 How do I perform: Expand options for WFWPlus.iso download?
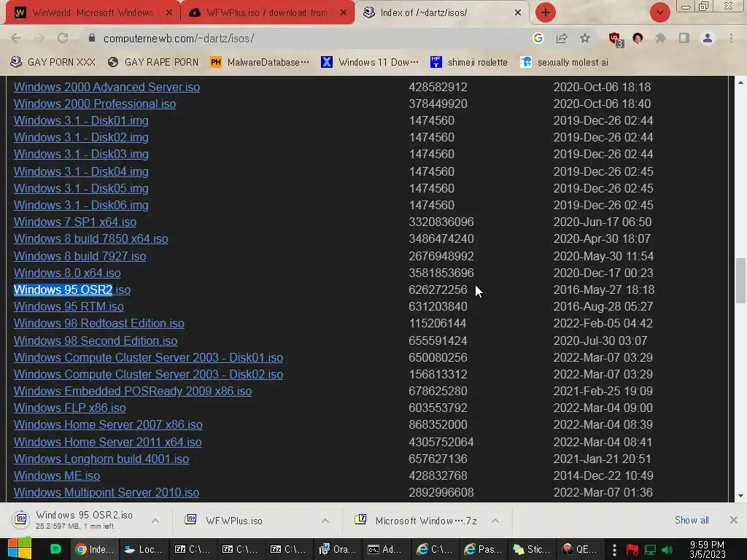pyautogui.click(x=325, y=521)
